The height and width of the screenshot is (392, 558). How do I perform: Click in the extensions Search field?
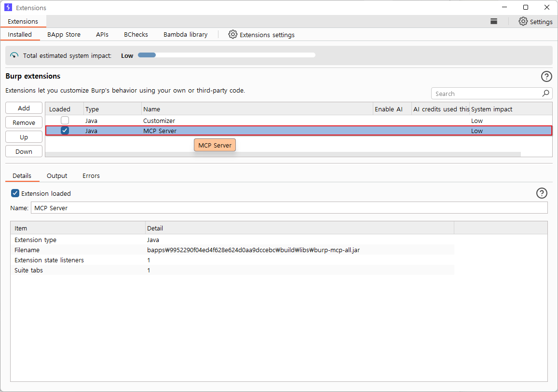click(x=492, y=94)
